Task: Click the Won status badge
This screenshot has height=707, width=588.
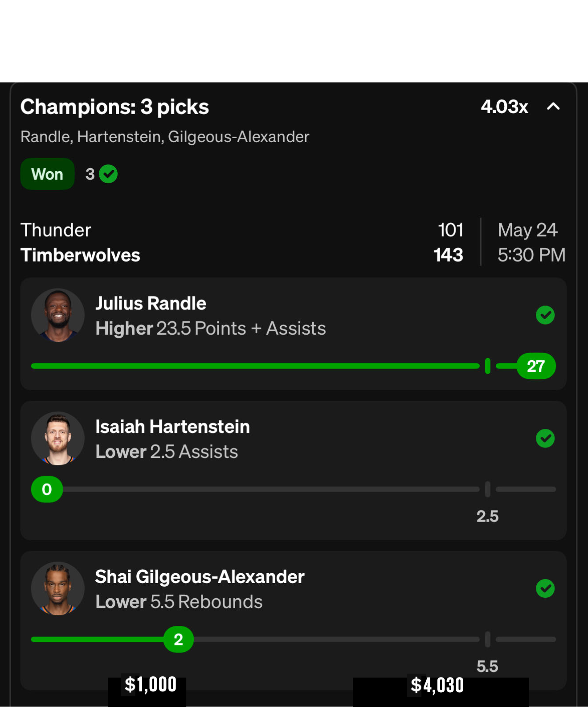Action: 47,174
